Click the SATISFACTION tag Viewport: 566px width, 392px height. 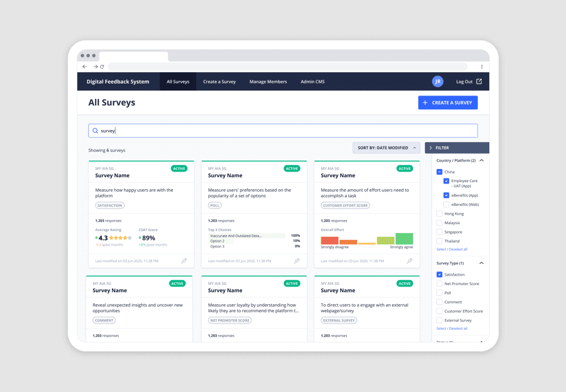109,205
